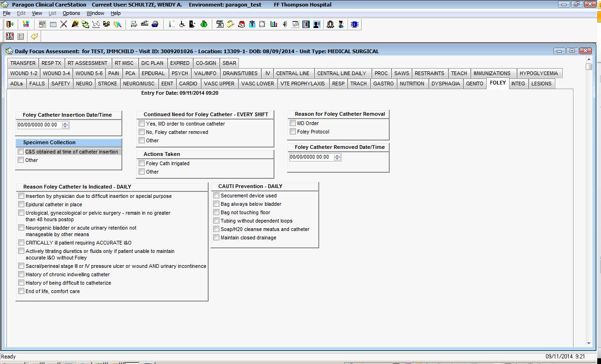Open the Window menu
This screenshot has width=601, height=364.
[x=95, y=13]
